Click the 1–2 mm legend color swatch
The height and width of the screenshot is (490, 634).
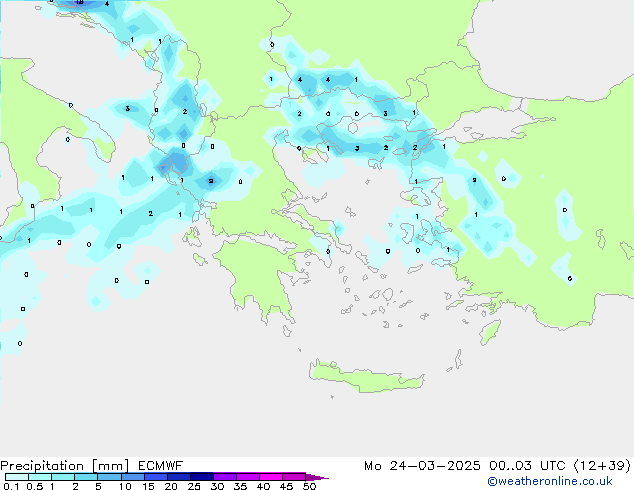pyautogui.click(x=63, y=477)
